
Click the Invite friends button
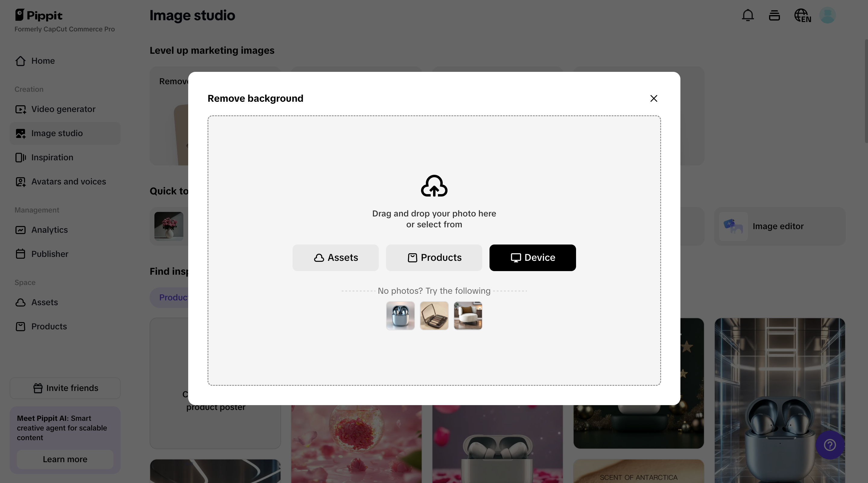(65, 388)
